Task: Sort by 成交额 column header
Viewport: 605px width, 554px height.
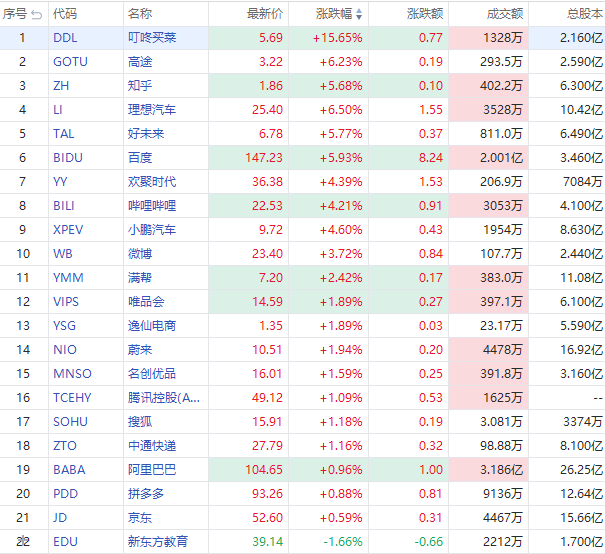Action: tap(504, 14)
